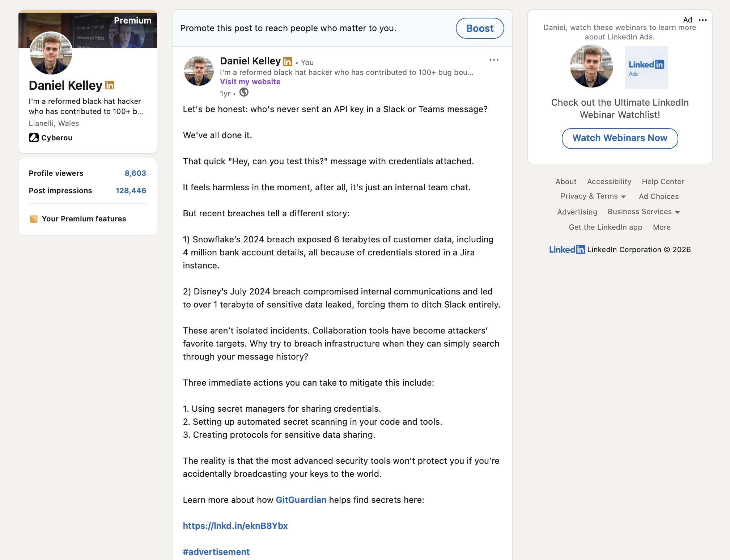Click the LinkedIn badge next to the post author's name
Screen dimensions: 730x560
[287, 61]
